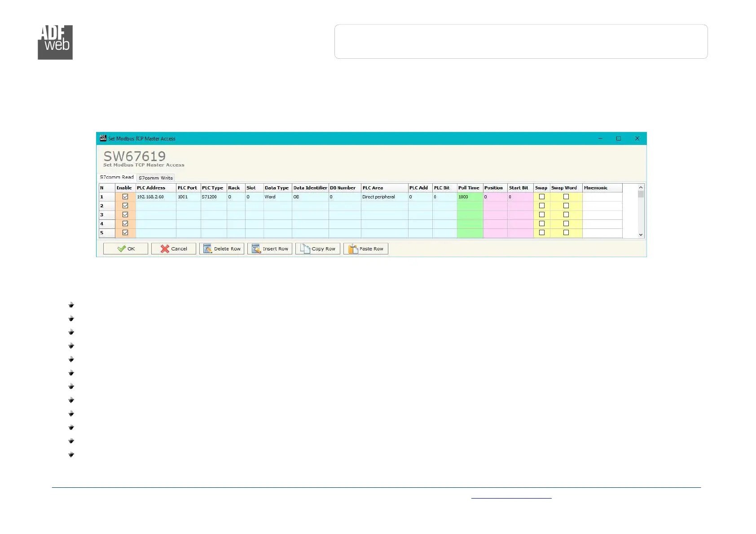The width and height of the screenshot is (756, 534).
Task: Tick the Swap Word checkbox in row 5
Action: point(566,232)
